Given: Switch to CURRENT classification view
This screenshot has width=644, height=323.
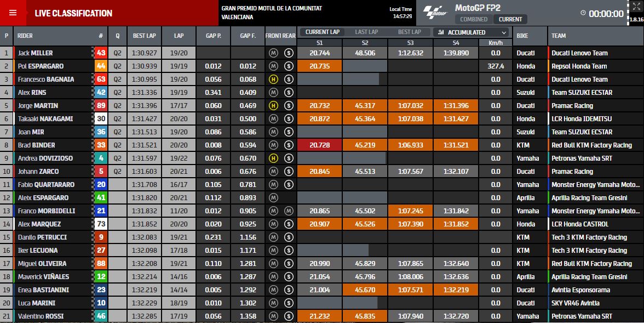Looking at the screenshot, I should click(x=510, y=19).
